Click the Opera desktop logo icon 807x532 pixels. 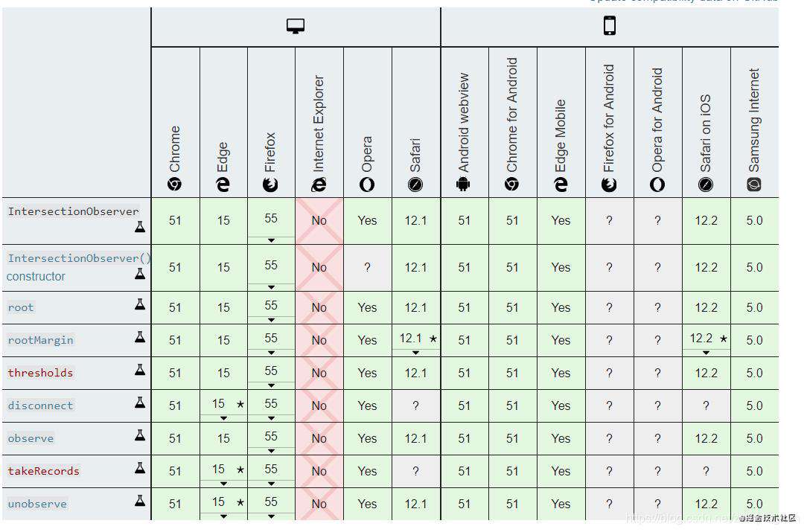(367, 185)
